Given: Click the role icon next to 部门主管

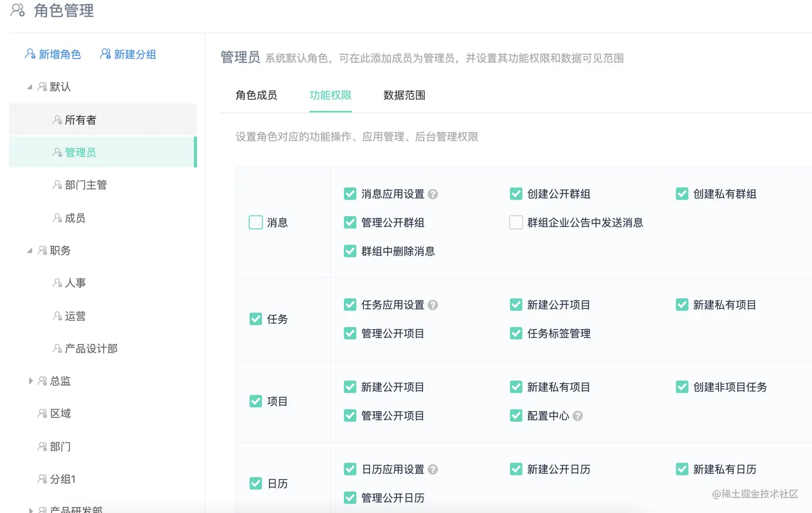Looking at the screenshot, I should (57, 185).
